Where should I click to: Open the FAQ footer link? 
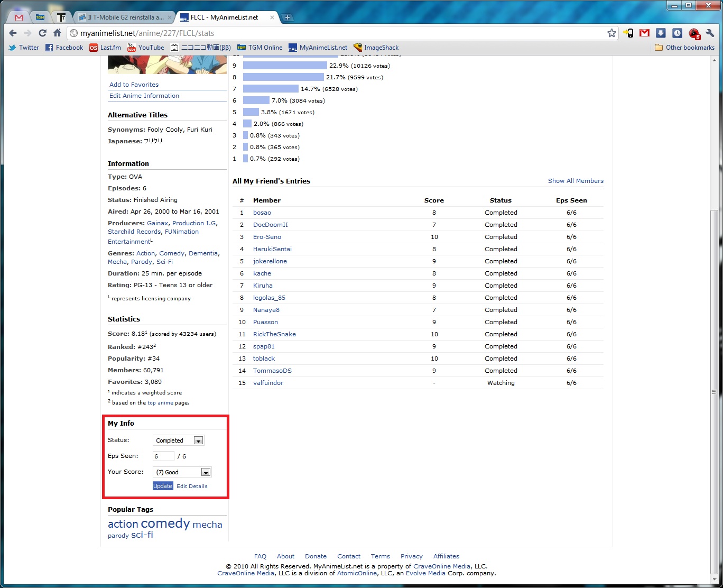coord(260,556)
